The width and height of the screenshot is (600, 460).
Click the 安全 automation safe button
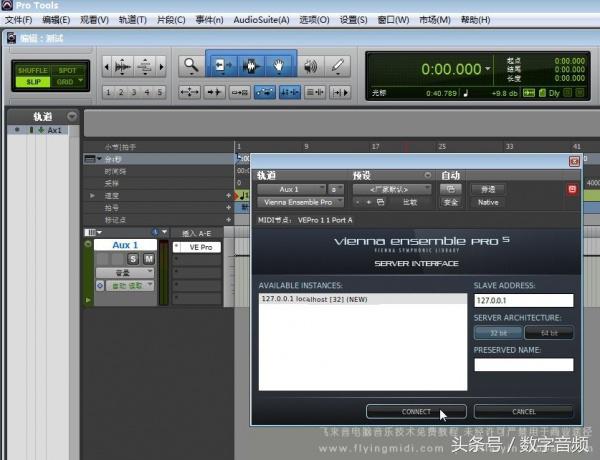[450, 202]
